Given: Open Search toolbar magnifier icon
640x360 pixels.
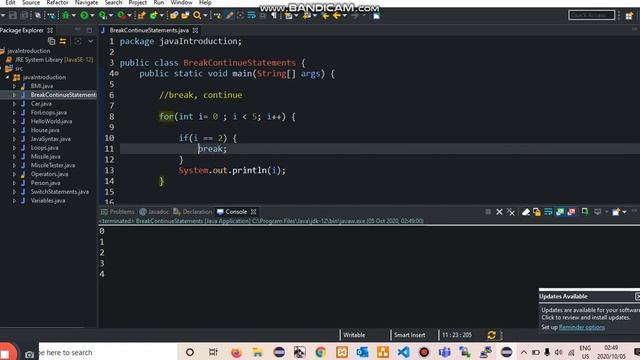Looking at the screenshot, I should coord(197,16).
